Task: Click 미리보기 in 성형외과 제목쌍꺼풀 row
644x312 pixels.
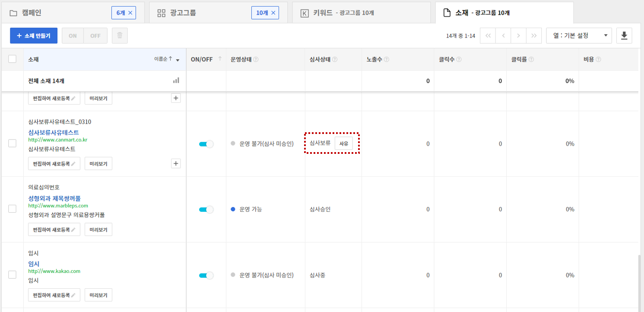Action: coord(98,229)
